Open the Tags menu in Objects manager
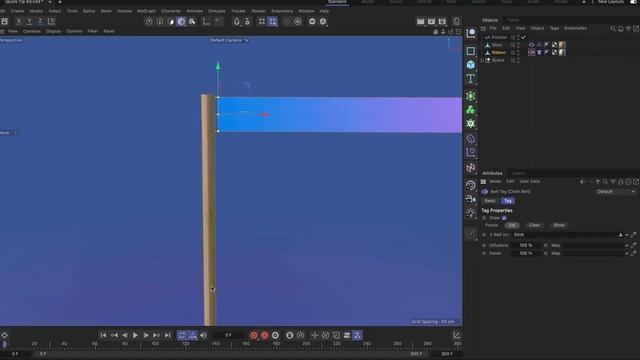640x360 pixels. (x=554, y=28)
